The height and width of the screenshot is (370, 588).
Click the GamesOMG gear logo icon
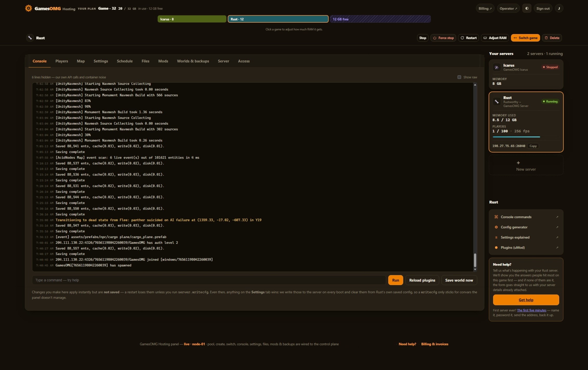[x=28, y=8]
